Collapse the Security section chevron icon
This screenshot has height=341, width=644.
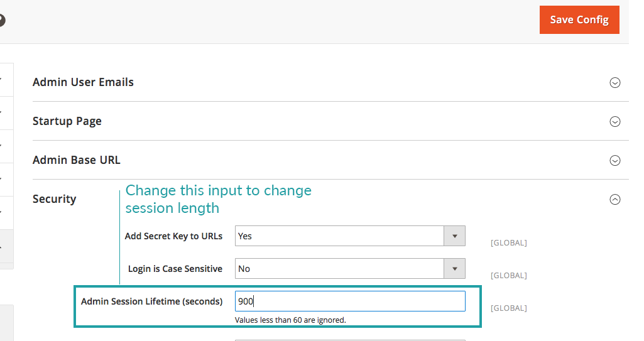[615, 200]
